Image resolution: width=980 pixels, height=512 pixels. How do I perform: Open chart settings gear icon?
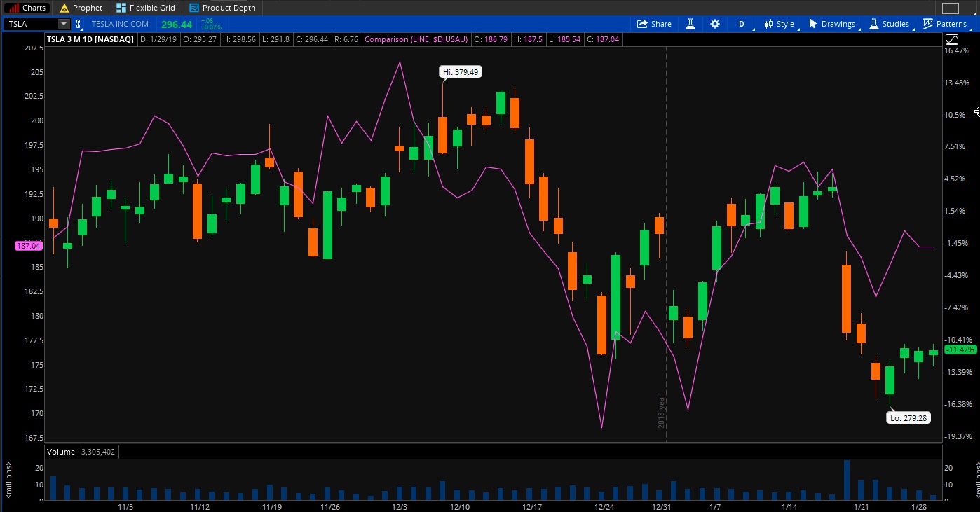click(714, 24)
